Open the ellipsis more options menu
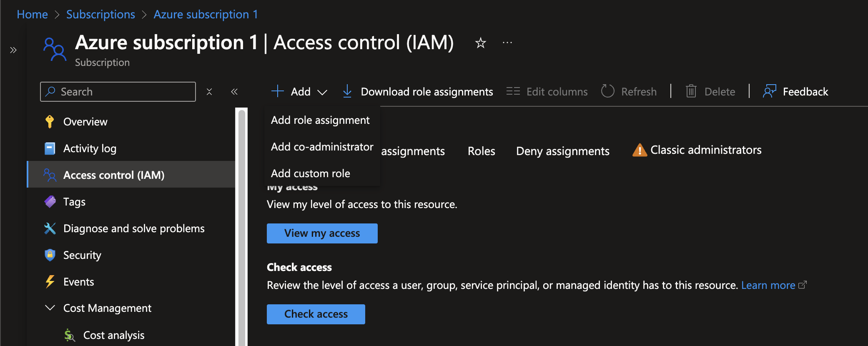This screenshot has width=868, height=346. [507, 43]
